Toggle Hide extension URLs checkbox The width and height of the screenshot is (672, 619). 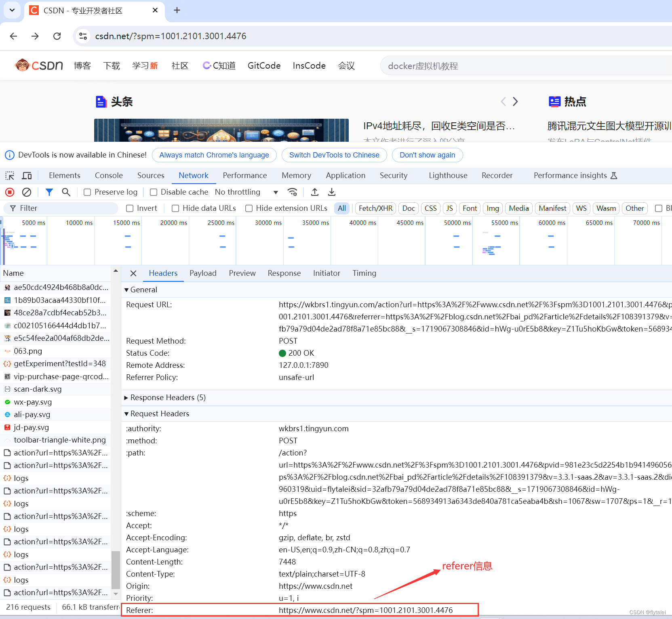coord(249,208)
